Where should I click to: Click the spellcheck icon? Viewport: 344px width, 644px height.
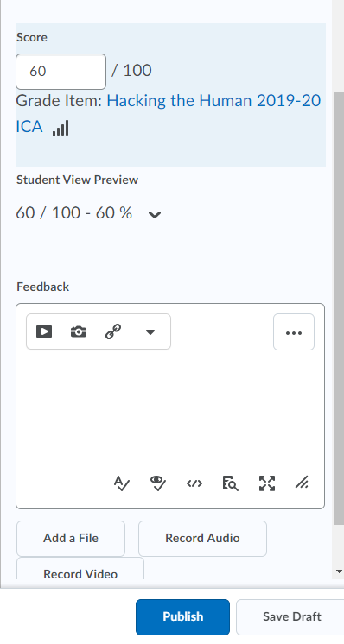(122, 483)
